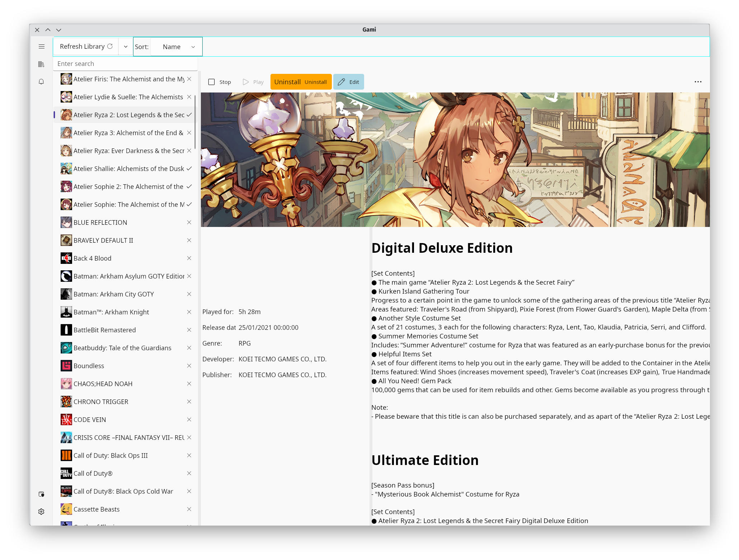This screenshot has height=560, width=739.
Task: Click the X beside BLUE REFLECTION
Action: coord(189,222)
